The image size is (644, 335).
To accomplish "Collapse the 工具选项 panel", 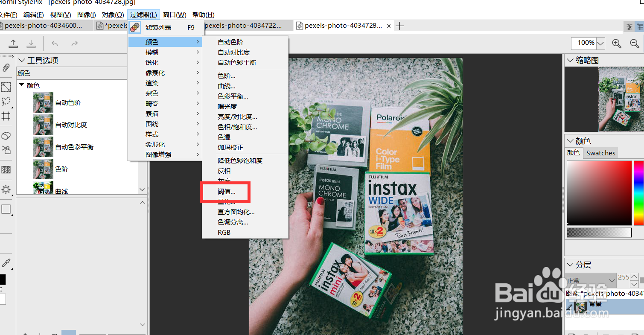I will [x=21, y=60].
